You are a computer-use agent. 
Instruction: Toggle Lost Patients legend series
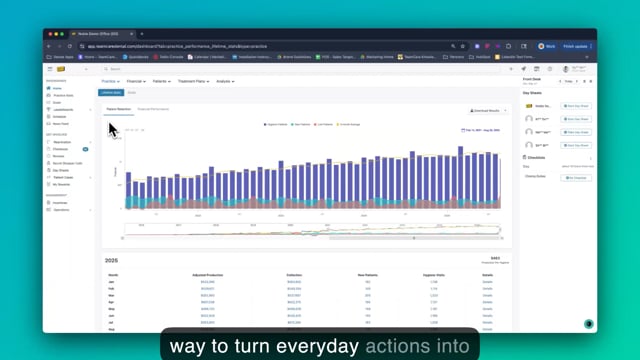click(323, 124)
